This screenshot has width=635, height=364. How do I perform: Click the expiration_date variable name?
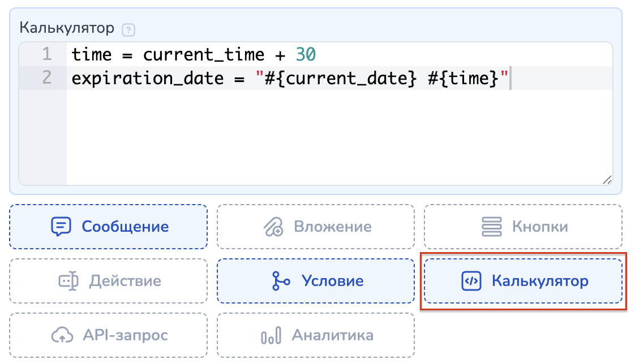(x=148, y=78)
